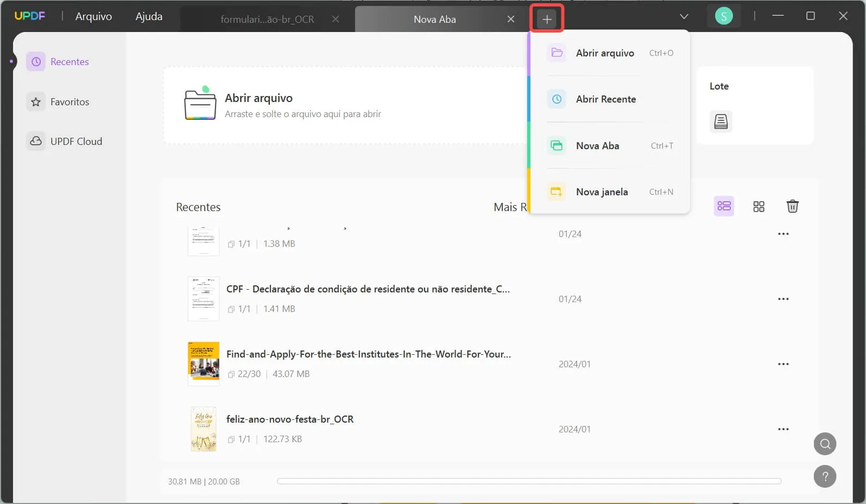
Task: Click the thumbnail of the 1.38 MB file
Action: coord(204,241)
